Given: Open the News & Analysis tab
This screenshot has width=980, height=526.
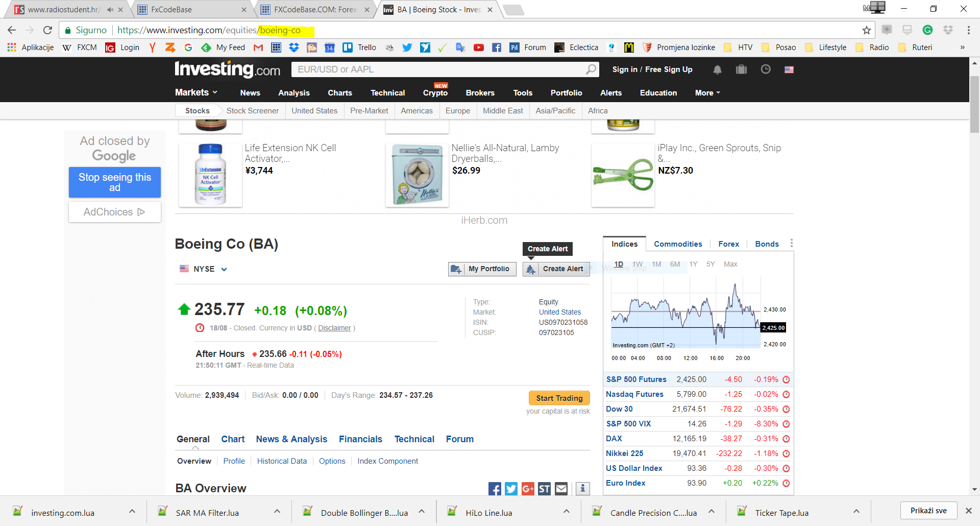Looking at the screenshot, I should pyautogui.click(x=291, y=439).
